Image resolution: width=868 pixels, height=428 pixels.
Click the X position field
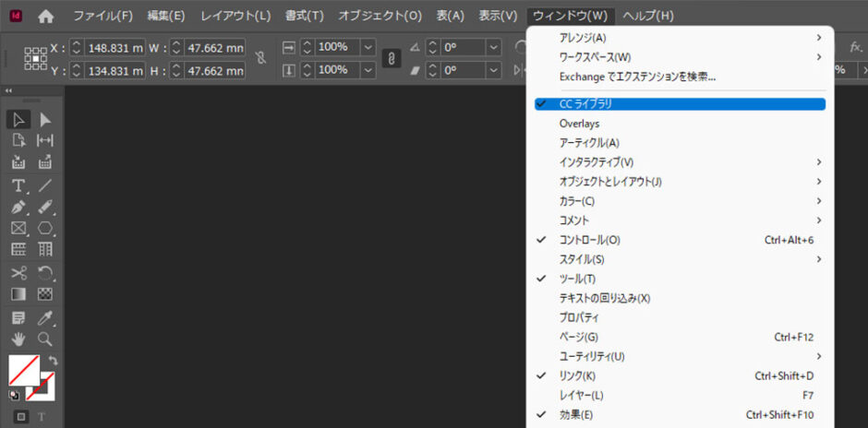(115, 48)
